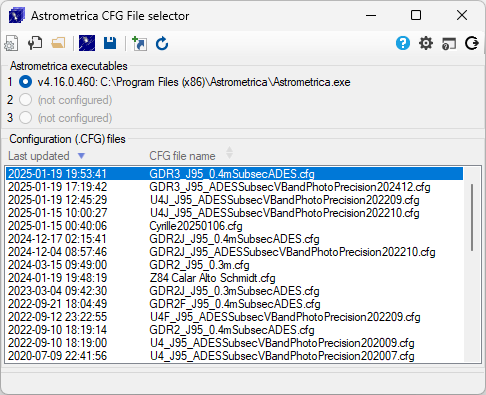Click the Last updated column header
The image size is (486, 395).
[x=39, y=156]
